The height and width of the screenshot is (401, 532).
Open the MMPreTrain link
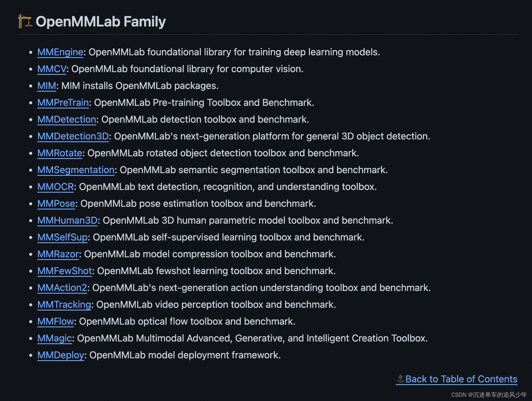pos(63,103)
